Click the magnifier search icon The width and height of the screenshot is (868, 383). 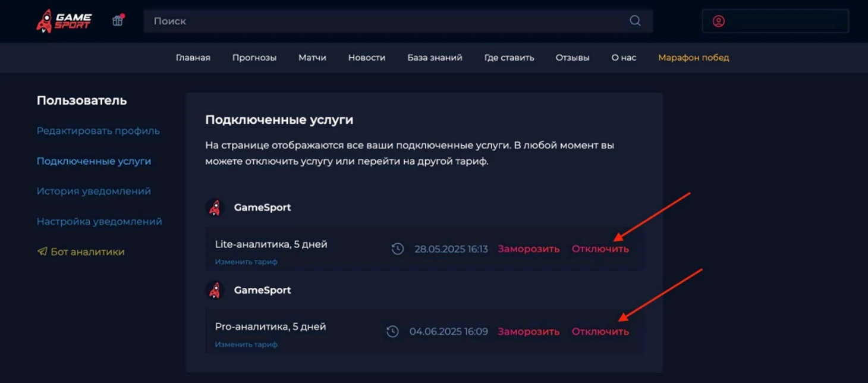635,21
